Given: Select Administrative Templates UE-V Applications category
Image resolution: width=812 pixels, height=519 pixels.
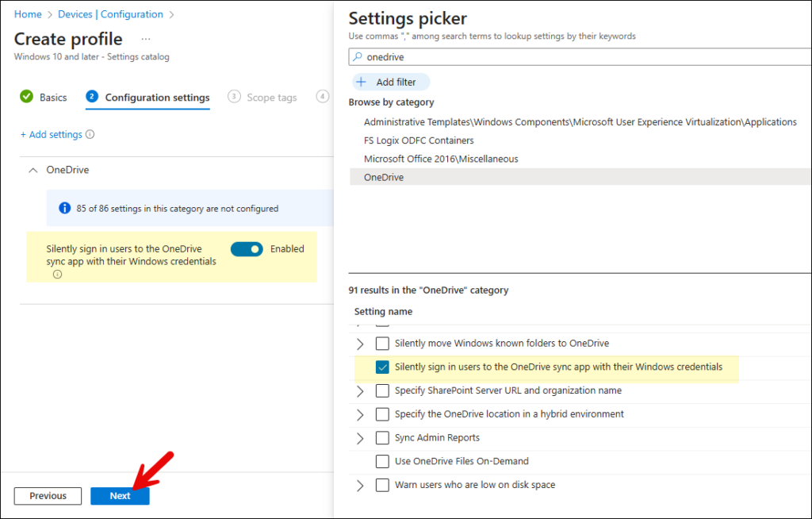Looking at the screenshot, I should coord(580,122).
